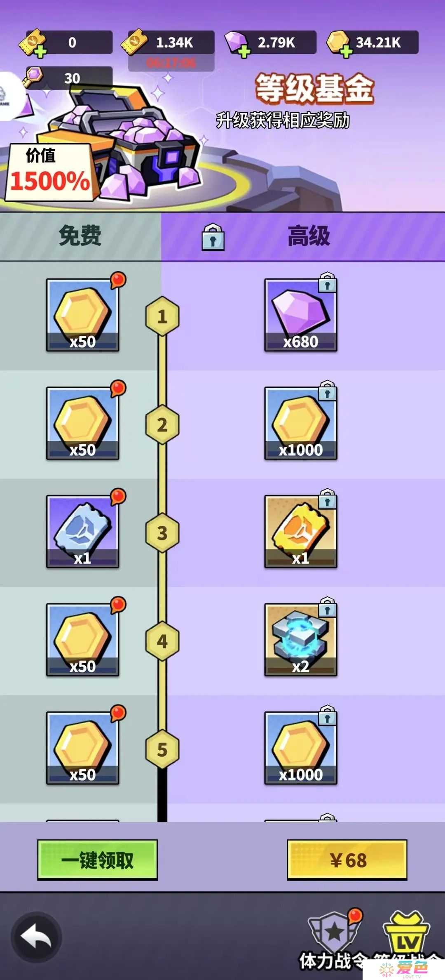Switch to the 免费 column tab
This screenshot has width=445, height=980.
point(80,236)
